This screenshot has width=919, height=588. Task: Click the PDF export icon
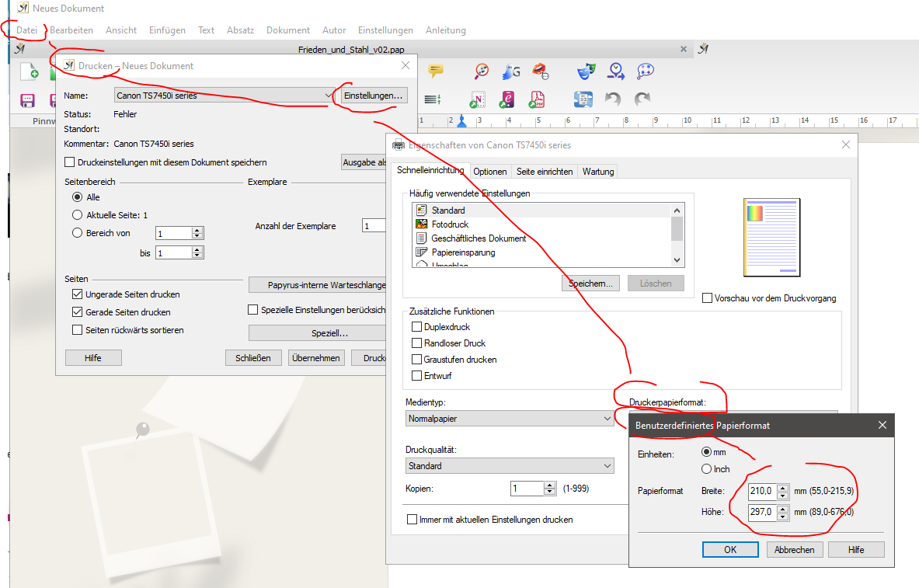[536, 99]
